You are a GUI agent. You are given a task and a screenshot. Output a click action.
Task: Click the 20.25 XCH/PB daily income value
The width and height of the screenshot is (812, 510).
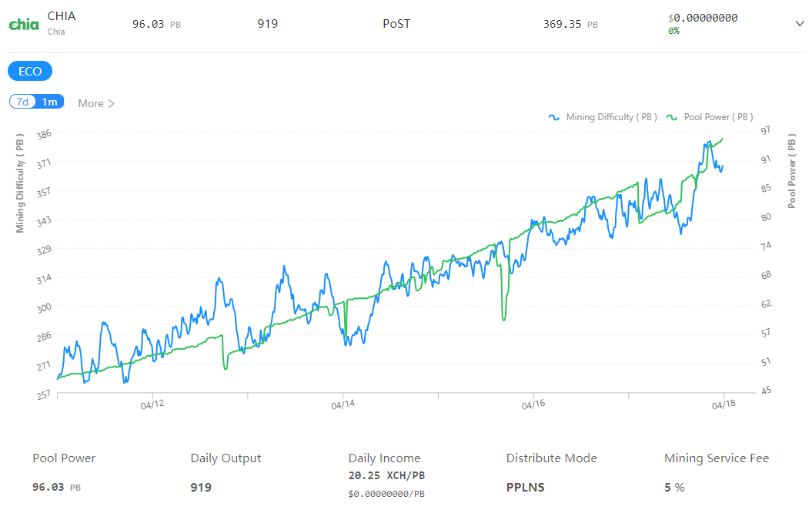[386, 475]
